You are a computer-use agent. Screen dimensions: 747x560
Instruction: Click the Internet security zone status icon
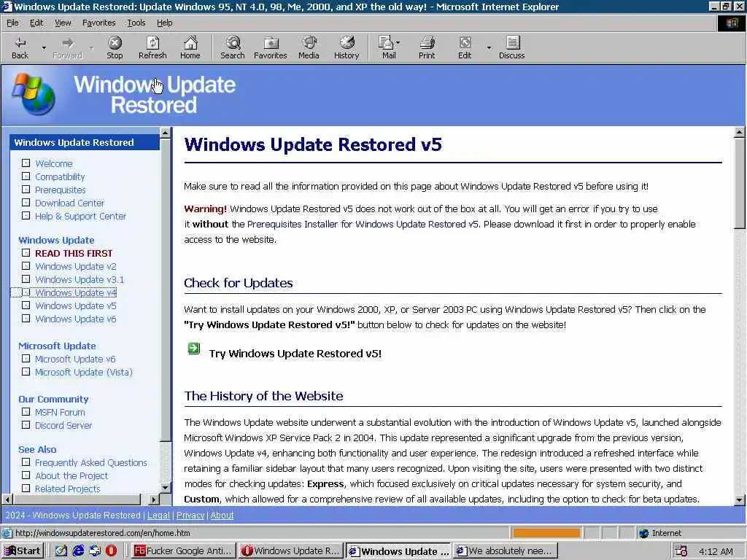tap(643, 533)
